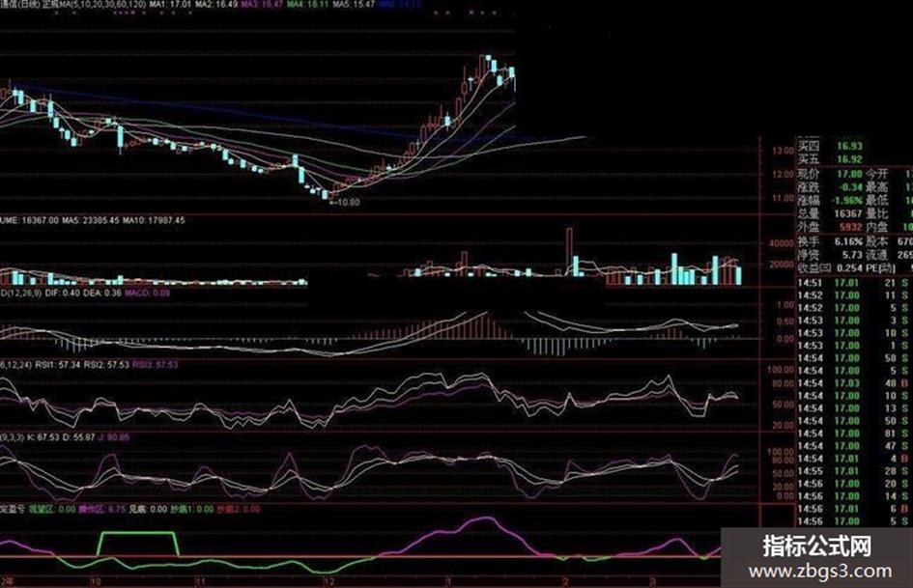Click the volume value 16367.00 label

[40, 221]
